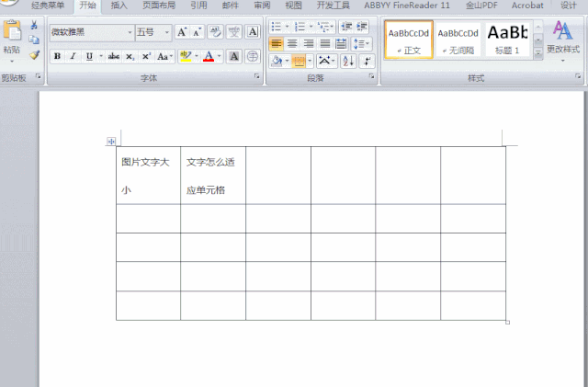This screenshot has width=588, height=387.
Task: Click the Enclose Characters icon
Action: (253, 56)
